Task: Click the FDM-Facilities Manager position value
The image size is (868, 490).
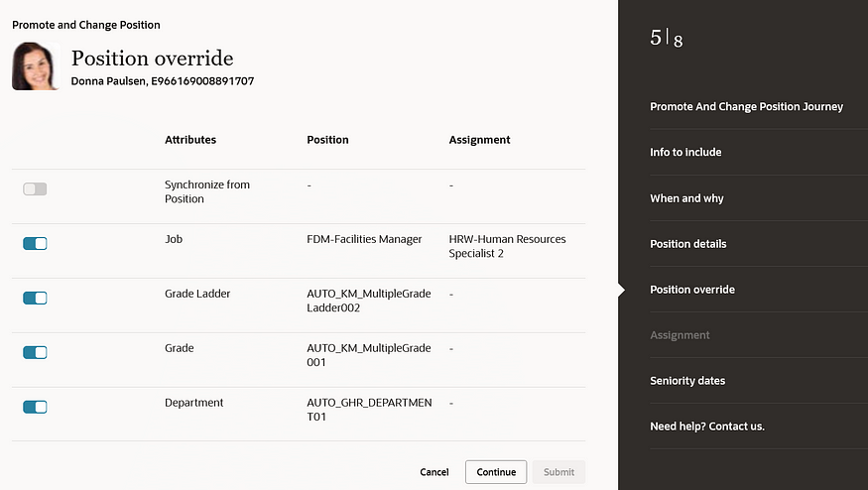Action: (x=364, y=239)
